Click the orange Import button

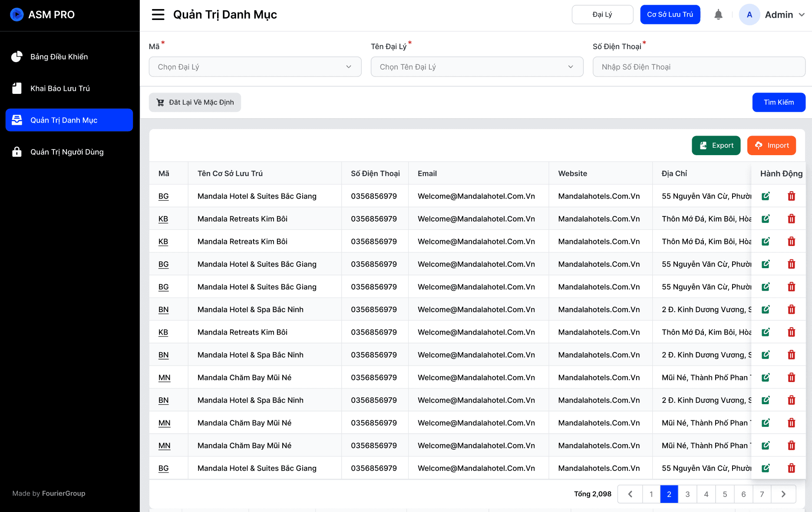tap(772, 146)
